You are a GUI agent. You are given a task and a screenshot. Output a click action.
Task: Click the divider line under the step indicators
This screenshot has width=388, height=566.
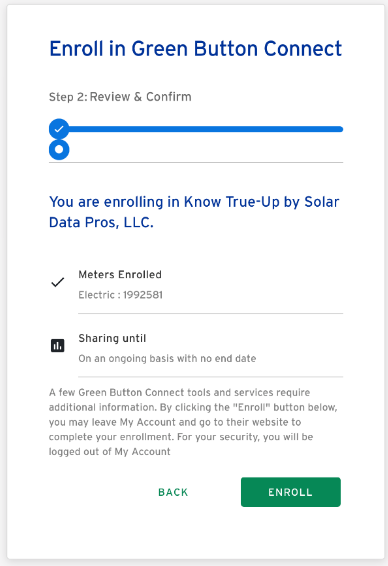click(x=196, y=162)
